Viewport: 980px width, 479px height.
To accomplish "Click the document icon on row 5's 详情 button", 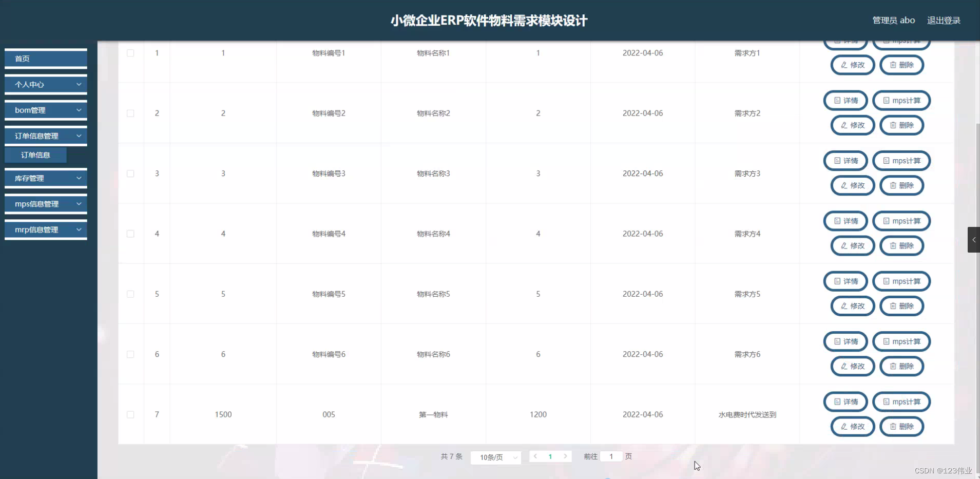I will (x=838, y=281).
